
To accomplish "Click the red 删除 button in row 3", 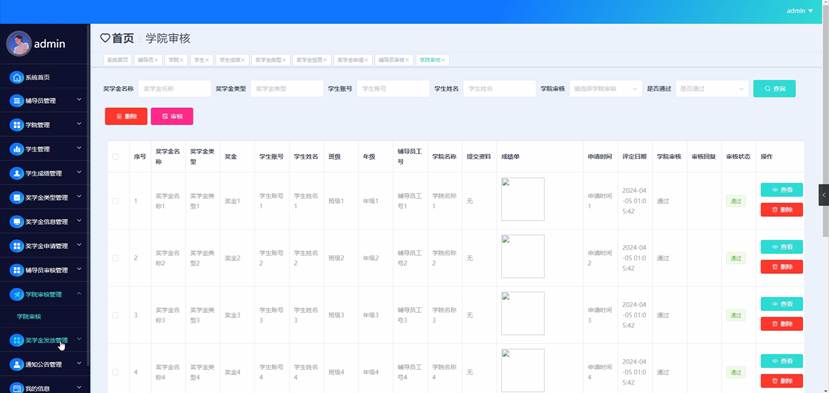I will click(x=781, y=324).
